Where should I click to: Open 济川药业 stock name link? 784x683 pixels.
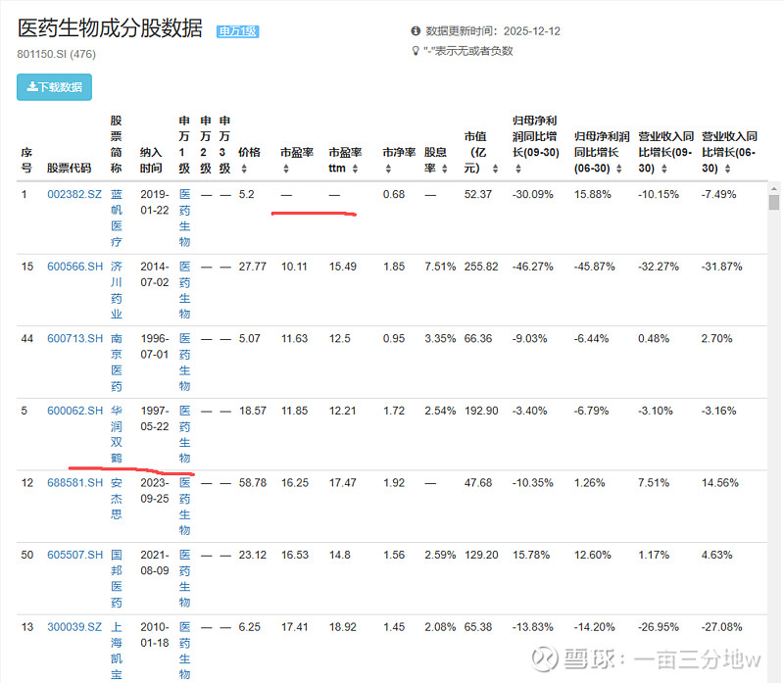(117, 290)
